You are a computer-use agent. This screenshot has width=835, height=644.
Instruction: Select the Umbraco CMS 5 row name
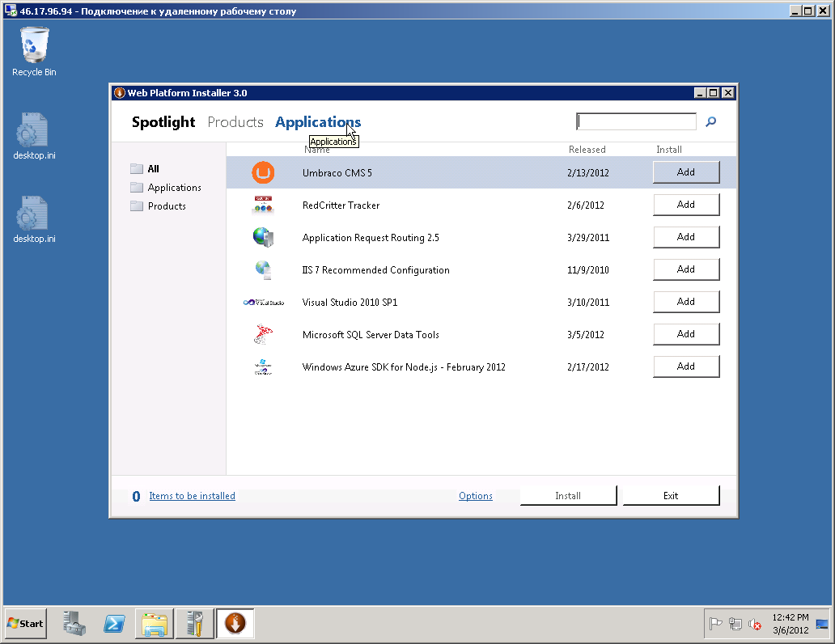[337, 172]
